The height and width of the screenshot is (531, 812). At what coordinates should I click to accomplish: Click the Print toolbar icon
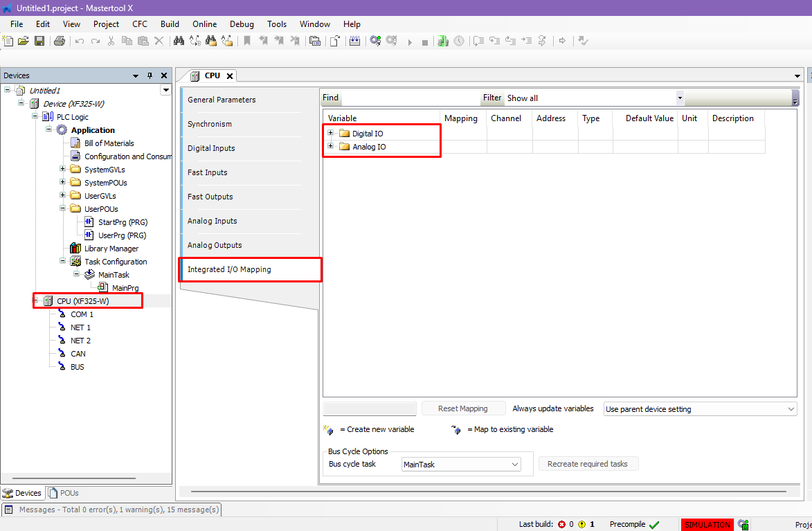pos(60,41)
